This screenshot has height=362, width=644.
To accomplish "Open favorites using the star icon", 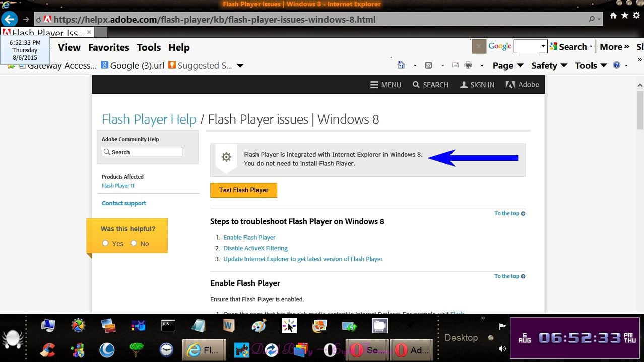I will (x=625, y=16).
